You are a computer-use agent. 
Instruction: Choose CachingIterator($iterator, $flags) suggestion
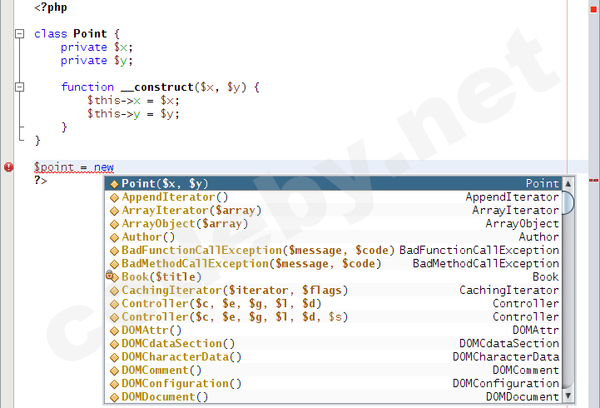[333, 290]
